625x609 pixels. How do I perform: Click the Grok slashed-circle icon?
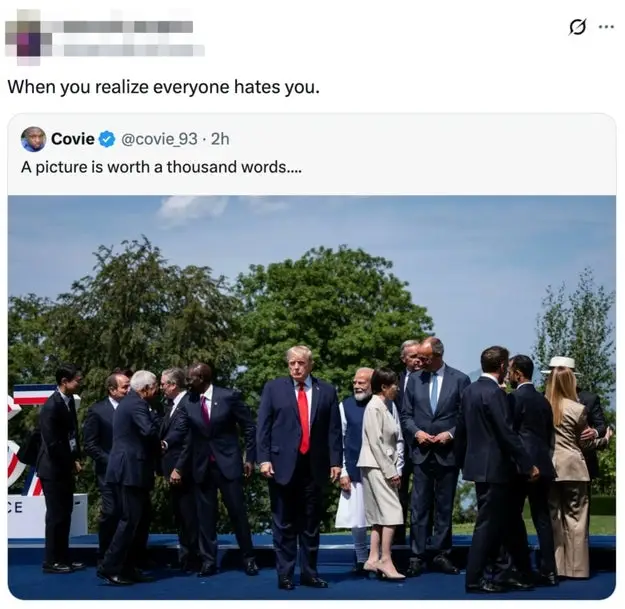tap(577, 28)
